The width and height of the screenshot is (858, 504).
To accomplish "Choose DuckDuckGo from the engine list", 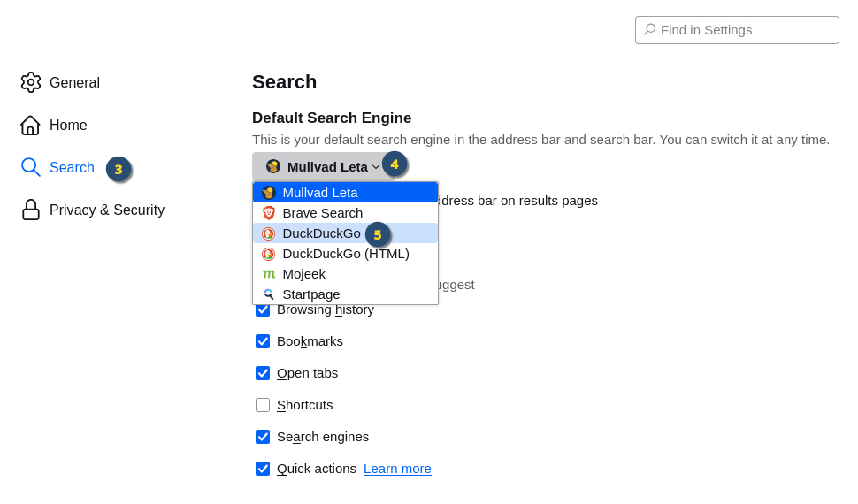I will [321, 233].
